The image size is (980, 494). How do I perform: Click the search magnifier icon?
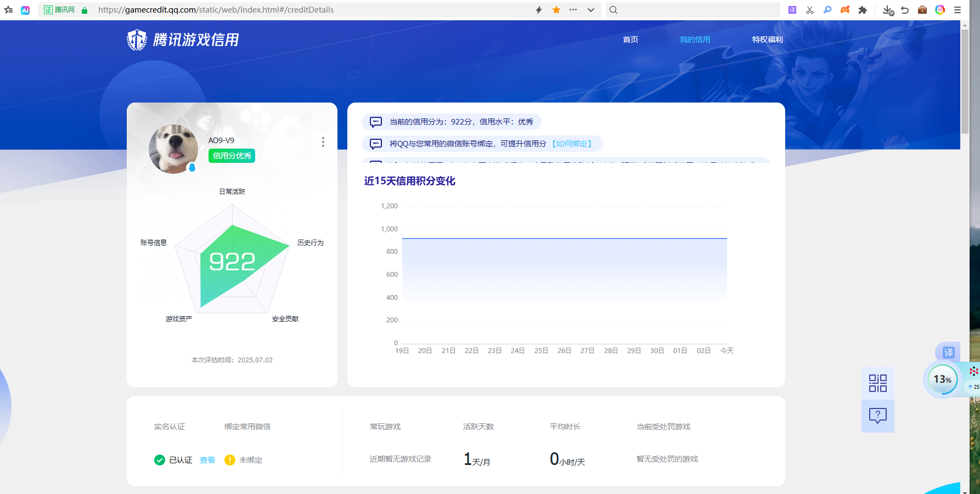click(613, 10)
